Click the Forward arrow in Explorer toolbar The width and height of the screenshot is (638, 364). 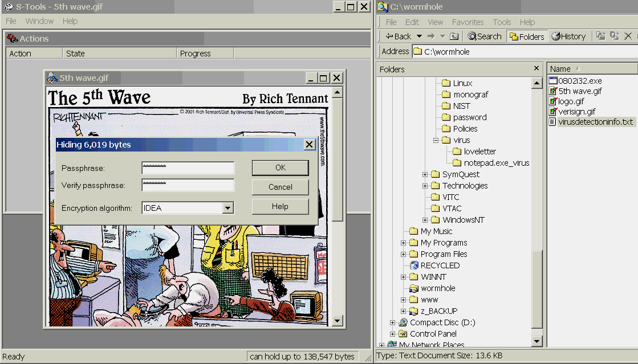(431, 36)
